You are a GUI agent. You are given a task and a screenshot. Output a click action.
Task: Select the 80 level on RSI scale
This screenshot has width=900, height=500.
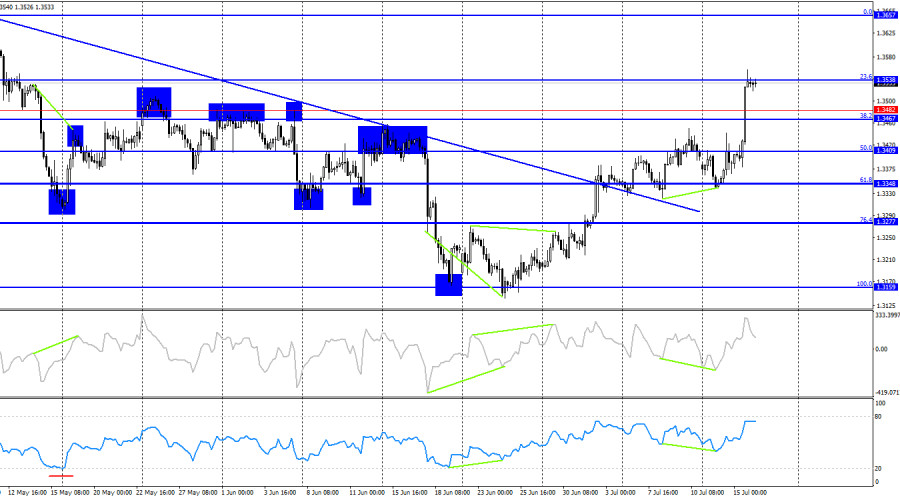(x=878, y=417)
